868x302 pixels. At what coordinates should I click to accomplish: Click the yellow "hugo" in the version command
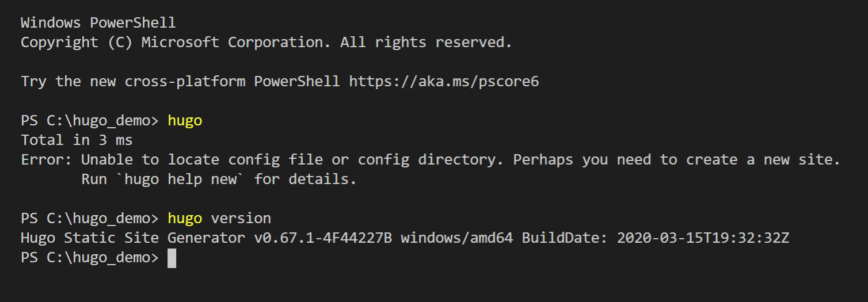pyautogui.click(x=185, y=219)
